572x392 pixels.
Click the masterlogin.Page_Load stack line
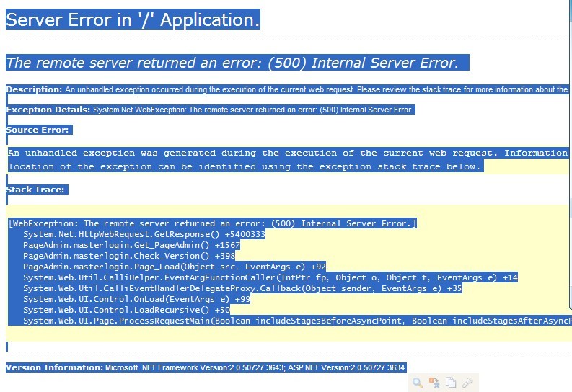(174, 267)
